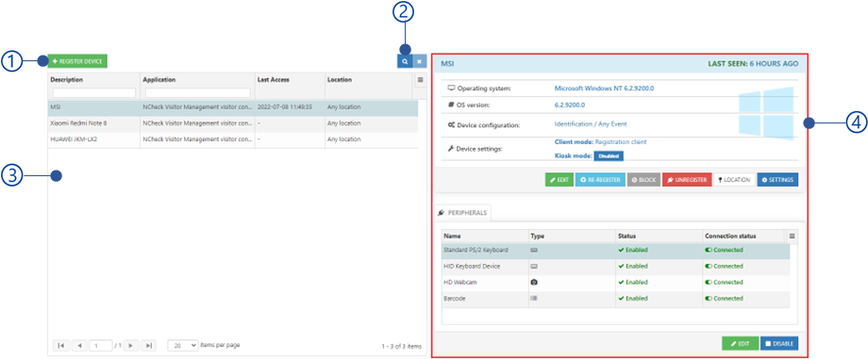Clear search with the X icon button
The image size is (868, 359).
[x=420, y=61]
